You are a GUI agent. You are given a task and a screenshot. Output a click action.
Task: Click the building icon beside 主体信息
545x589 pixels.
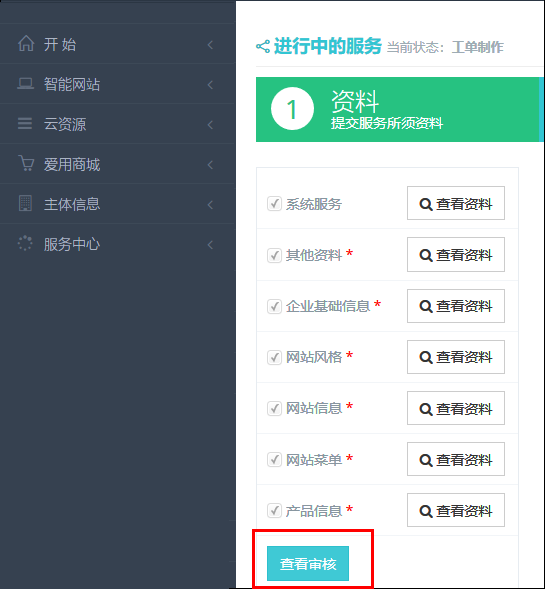point(25,203)
